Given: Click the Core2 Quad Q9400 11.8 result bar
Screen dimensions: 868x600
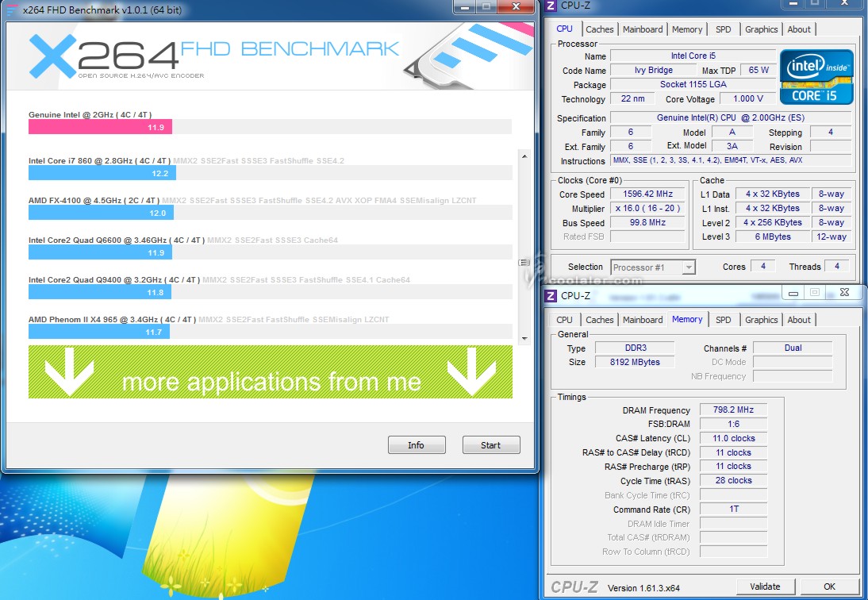Looking at the screenshot, I should (x=100, y=292).
